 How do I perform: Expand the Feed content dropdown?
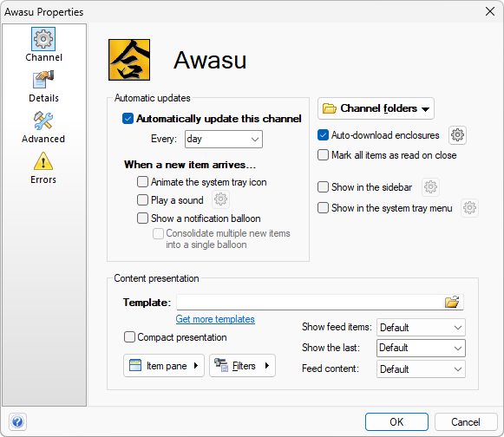[x=421, y=369]
